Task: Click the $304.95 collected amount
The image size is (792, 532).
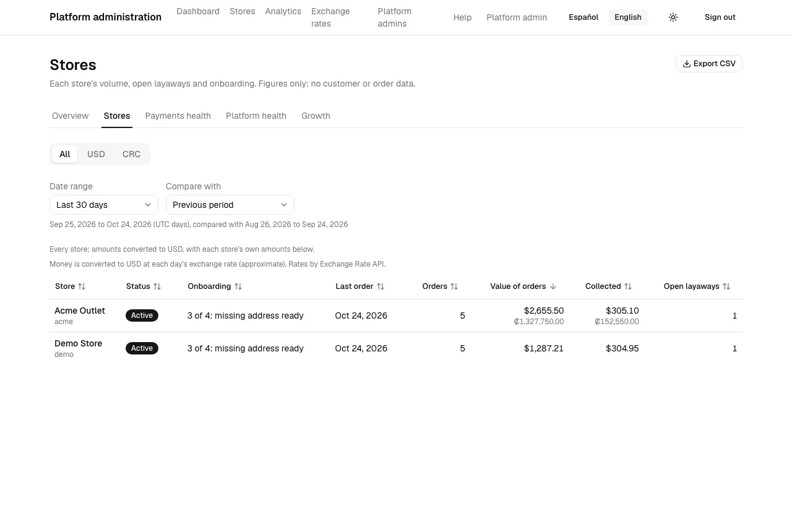Action: [622, 348]
